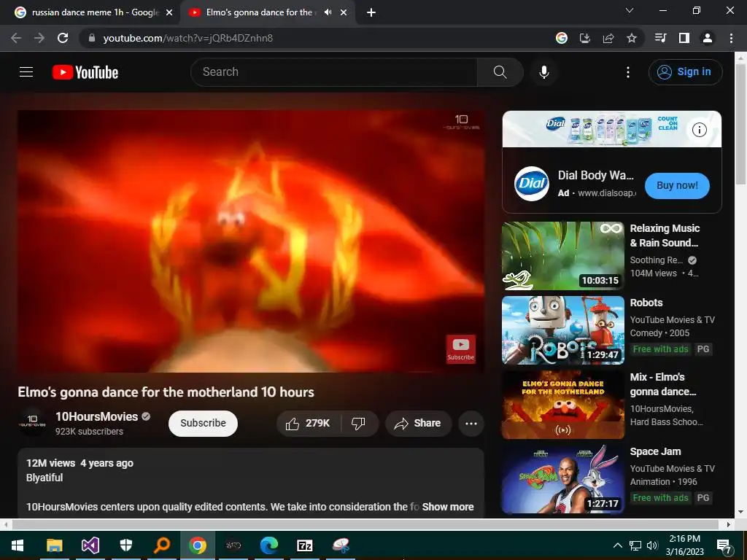Open File Explorer from taskbar
This screenshot has width=747, height=560.
54,545
